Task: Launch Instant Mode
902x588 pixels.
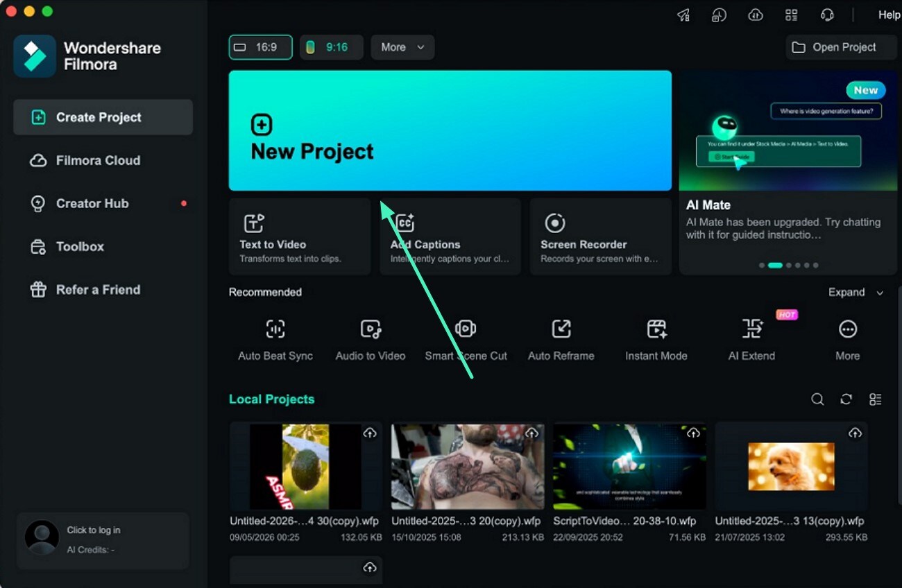Action: click(x=656, y=340)
